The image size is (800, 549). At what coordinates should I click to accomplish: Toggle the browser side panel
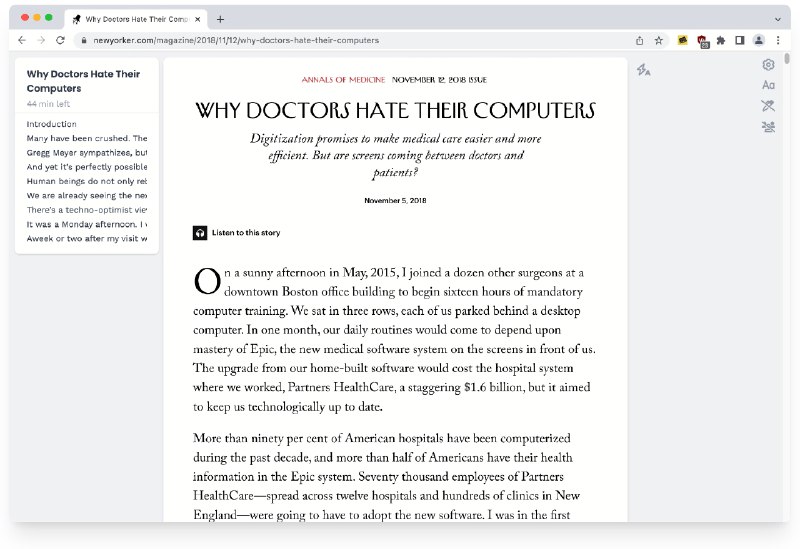coord(740,40)
